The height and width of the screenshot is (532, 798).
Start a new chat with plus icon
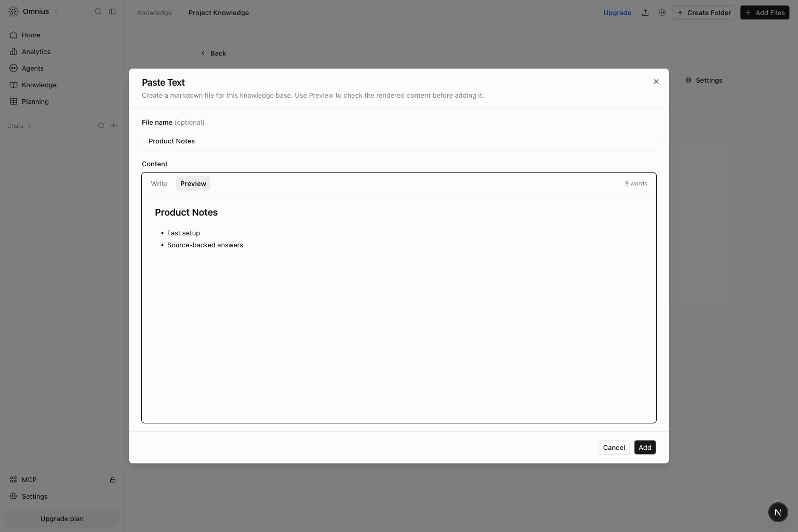pos(114,126)
